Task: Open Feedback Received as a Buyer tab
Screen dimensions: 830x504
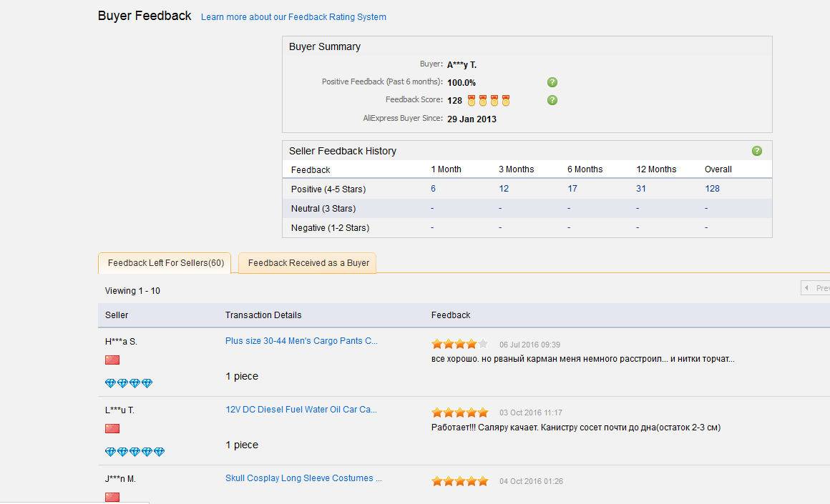Action: pos(308,263)
